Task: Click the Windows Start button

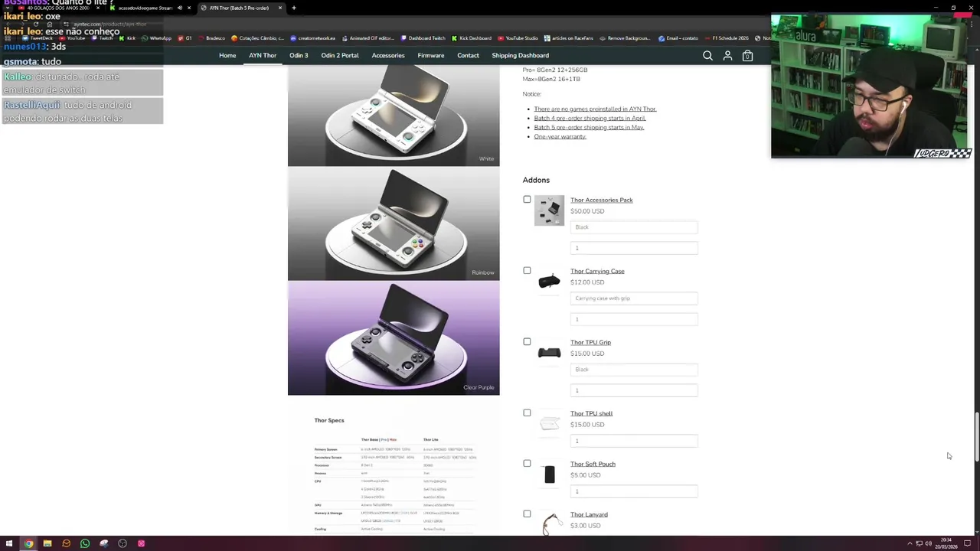Action: point(9,543)
